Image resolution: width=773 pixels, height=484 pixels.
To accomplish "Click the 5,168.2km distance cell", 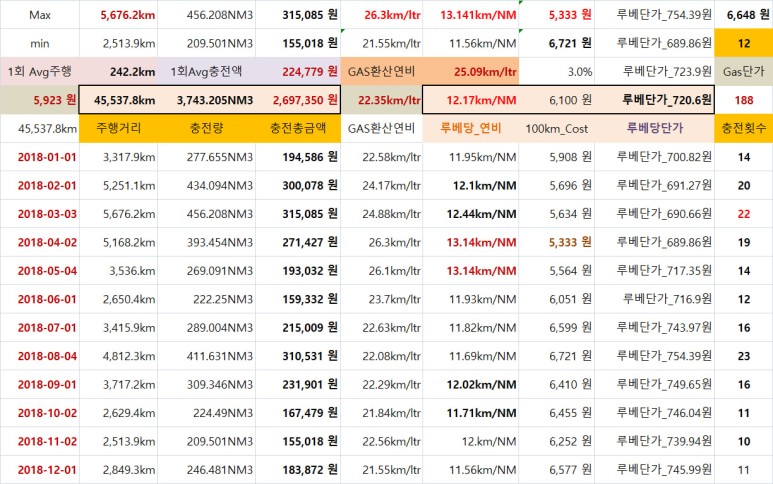I will pyautogui.click(x=118, y=242).
